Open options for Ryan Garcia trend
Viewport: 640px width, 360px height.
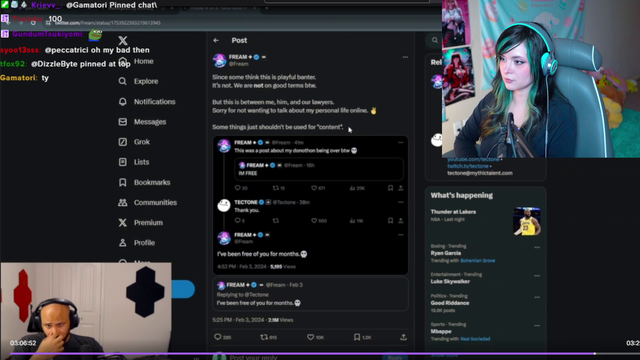point(537,247)
